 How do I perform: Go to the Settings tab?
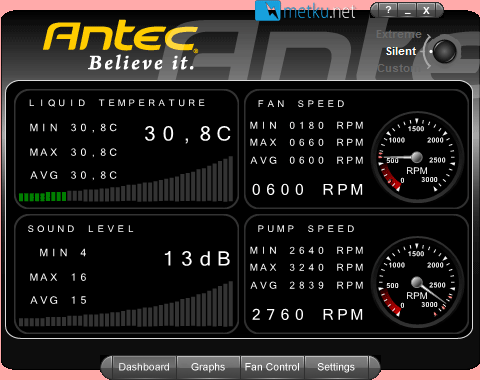[336, 367]
